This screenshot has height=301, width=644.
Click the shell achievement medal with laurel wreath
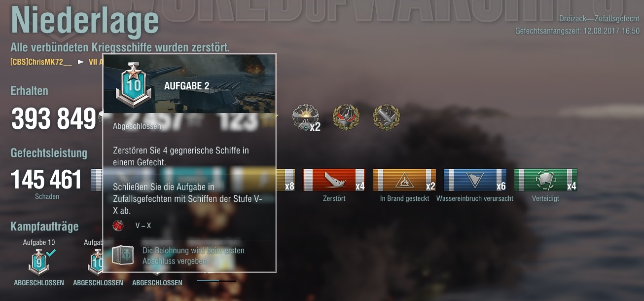[x=386, y=117]
